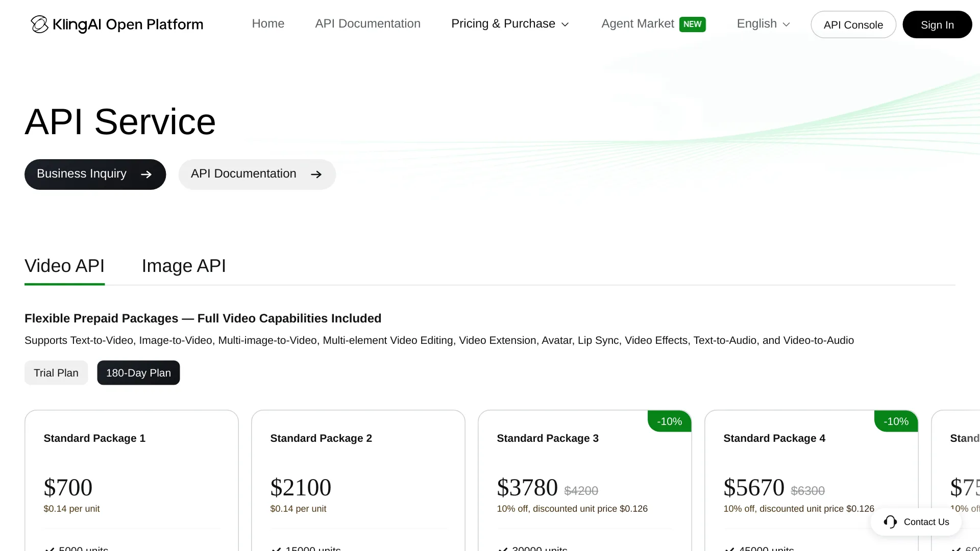Click '$0.14 per unit' under $700

(x=71, y=509)
